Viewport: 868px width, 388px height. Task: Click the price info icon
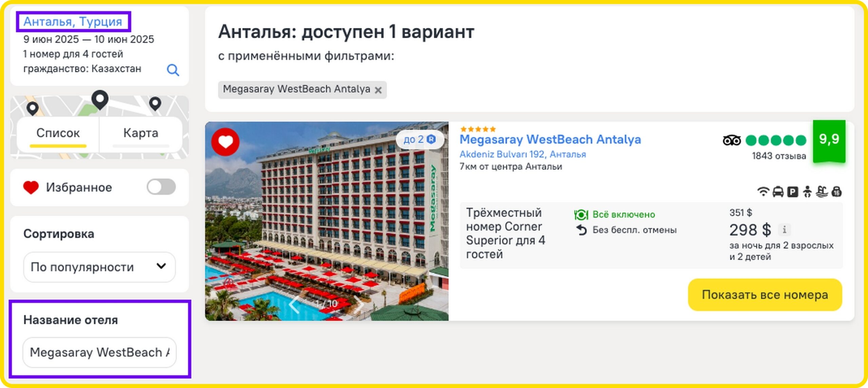click(784, 230)
